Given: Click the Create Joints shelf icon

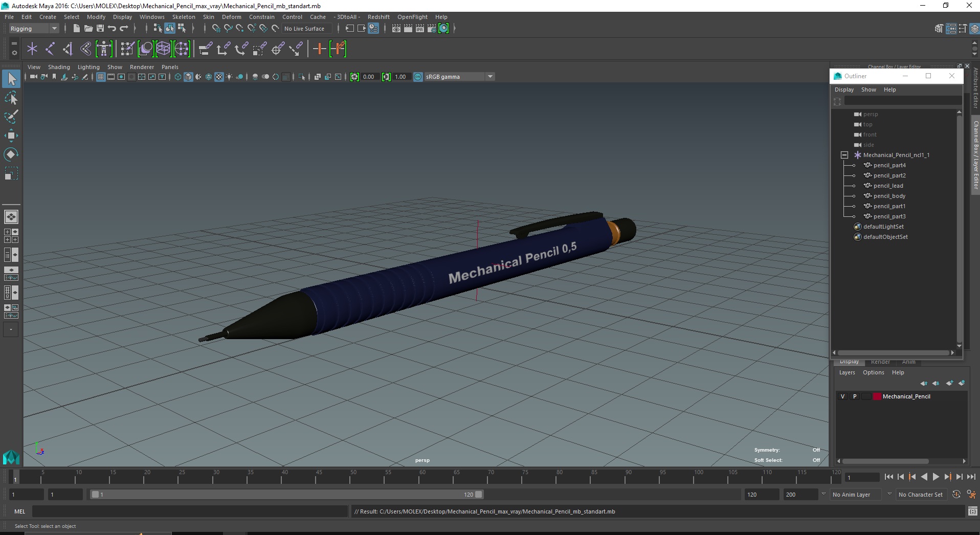Looking at the screenshot, I should click(50, 49).
